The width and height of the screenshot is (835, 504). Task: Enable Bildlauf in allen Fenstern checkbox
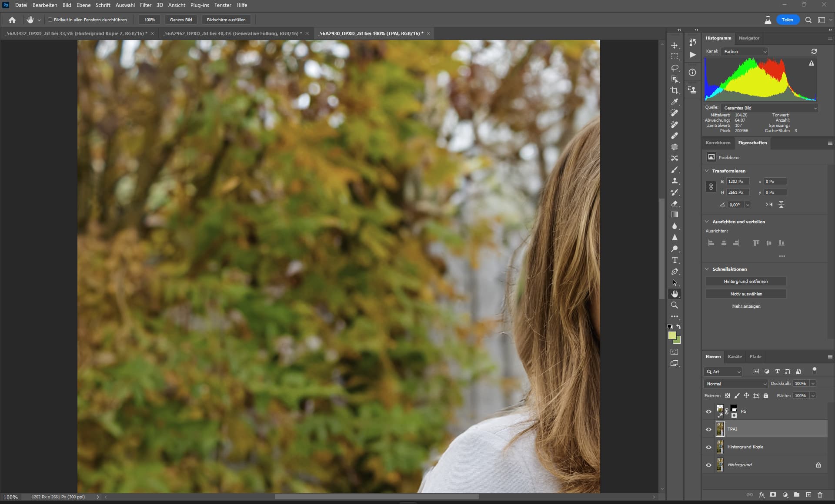tap(50, 20)
